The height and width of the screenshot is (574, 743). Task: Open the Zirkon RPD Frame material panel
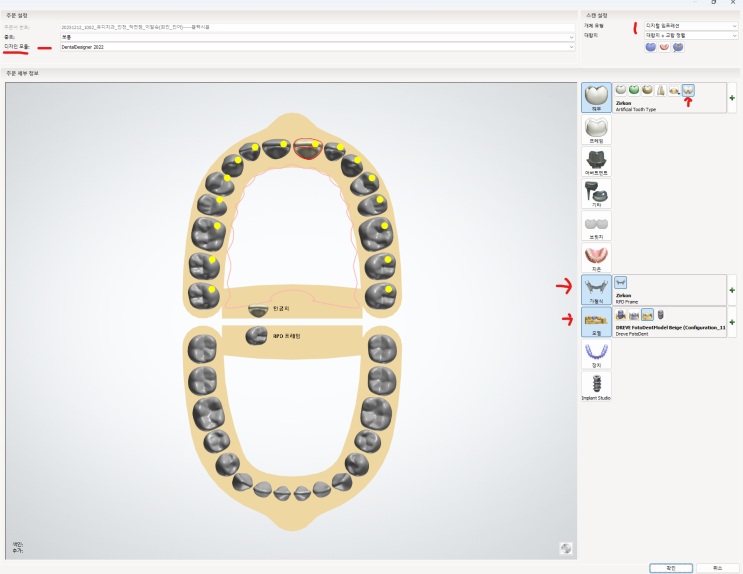coord(669,290)
